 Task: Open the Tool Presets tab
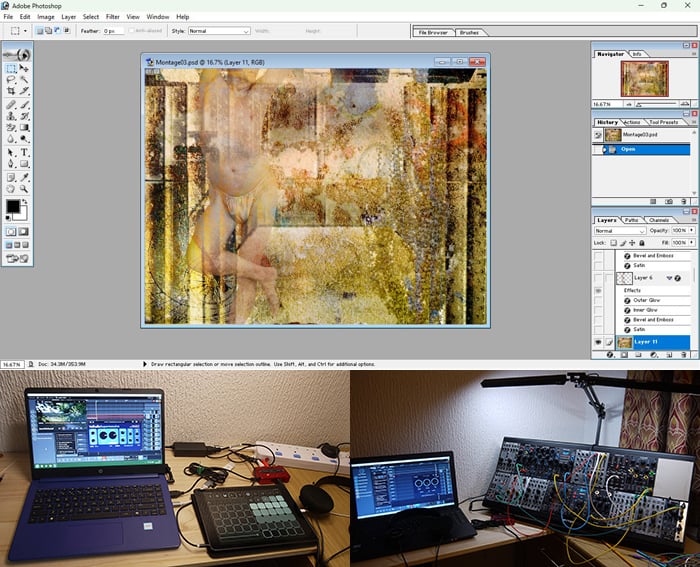coord(663,122)
